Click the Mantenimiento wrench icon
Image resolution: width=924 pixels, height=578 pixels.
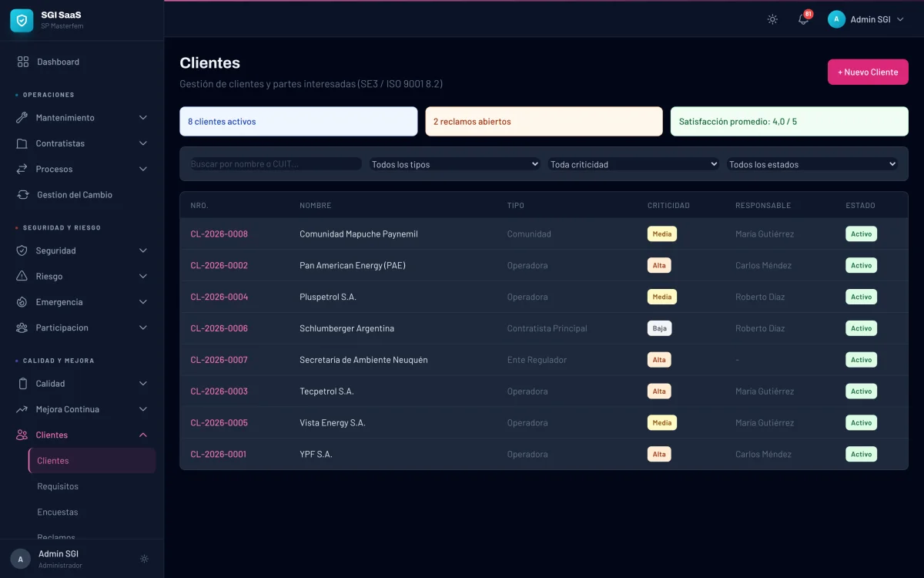(x=22, y=118)
